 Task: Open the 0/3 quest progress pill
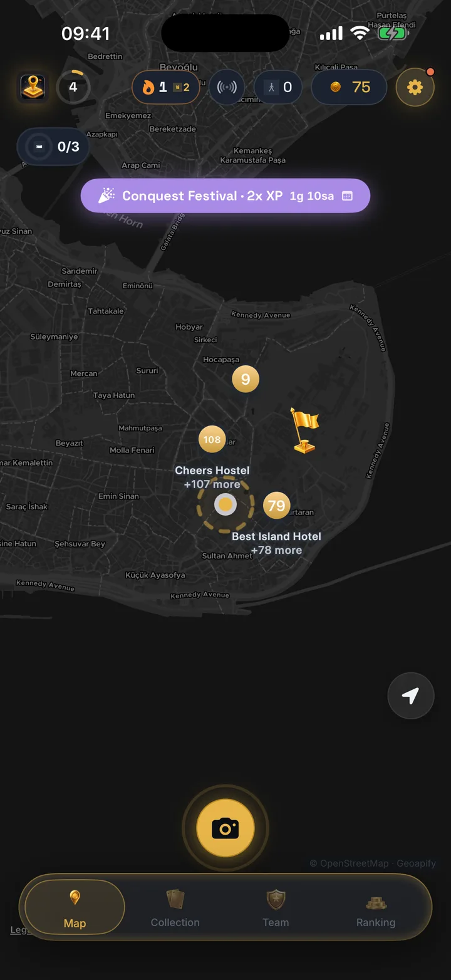tap(53, 147)
